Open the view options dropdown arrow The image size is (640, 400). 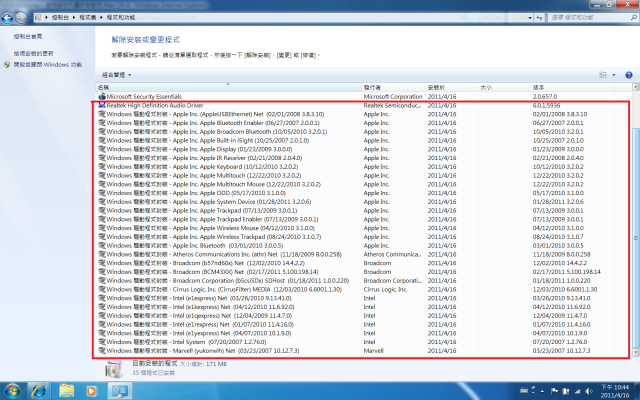(613, 75)
